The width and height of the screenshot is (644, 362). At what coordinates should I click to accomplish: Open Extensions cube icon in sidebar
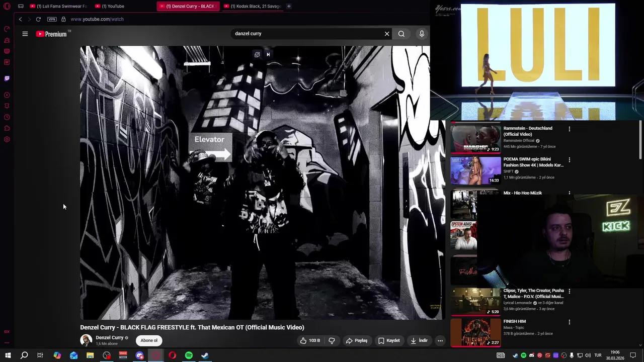pyautogui.click(x=7, y=128)
